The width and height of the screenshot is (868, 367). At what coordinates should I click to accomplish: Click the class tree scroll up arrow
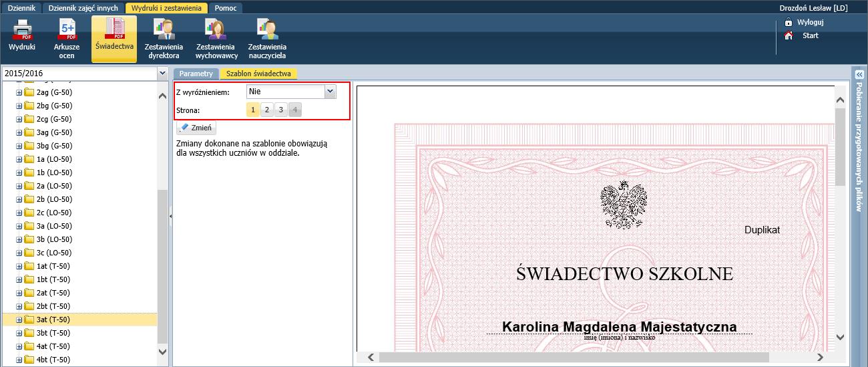coord(163,96)
